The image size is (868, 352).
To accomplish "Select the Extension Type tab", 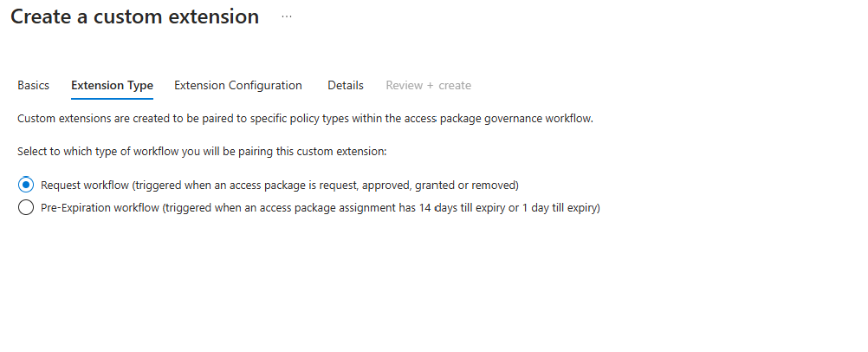I will [112, 85].
